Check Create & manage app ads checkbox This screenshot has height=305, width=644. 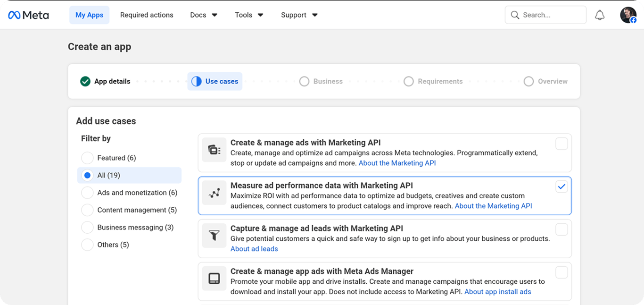561,272
